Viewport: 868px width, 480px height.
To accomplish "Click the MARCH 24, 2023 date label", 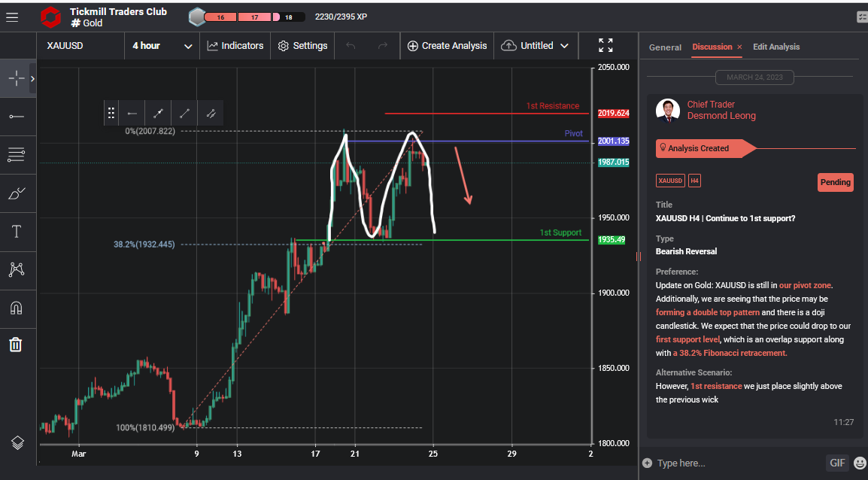I will [754, 77].
